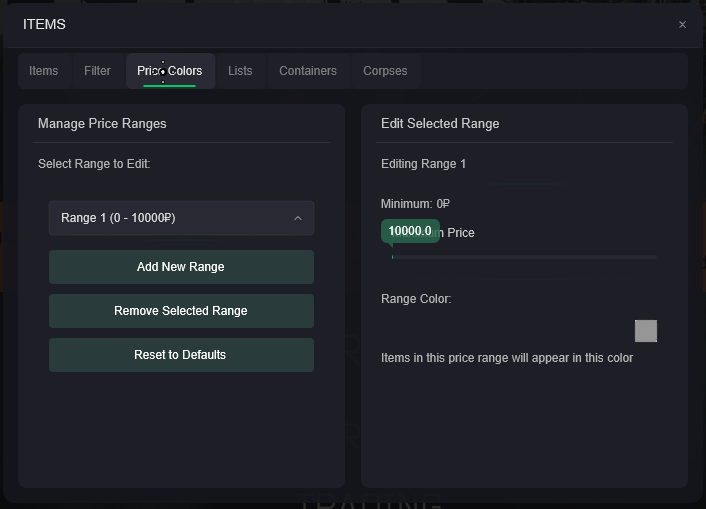Switch to the Corpses tab

tap(385, 71)
